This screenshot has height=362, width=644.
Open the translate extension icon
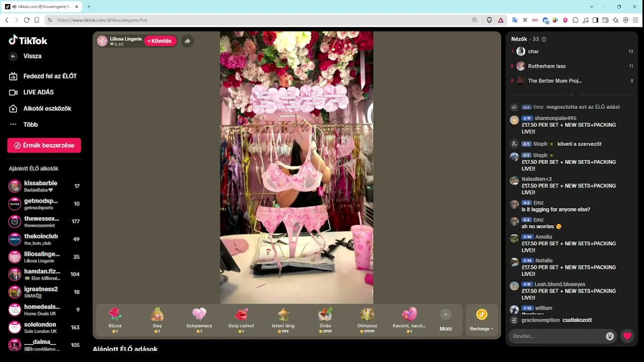515,20
